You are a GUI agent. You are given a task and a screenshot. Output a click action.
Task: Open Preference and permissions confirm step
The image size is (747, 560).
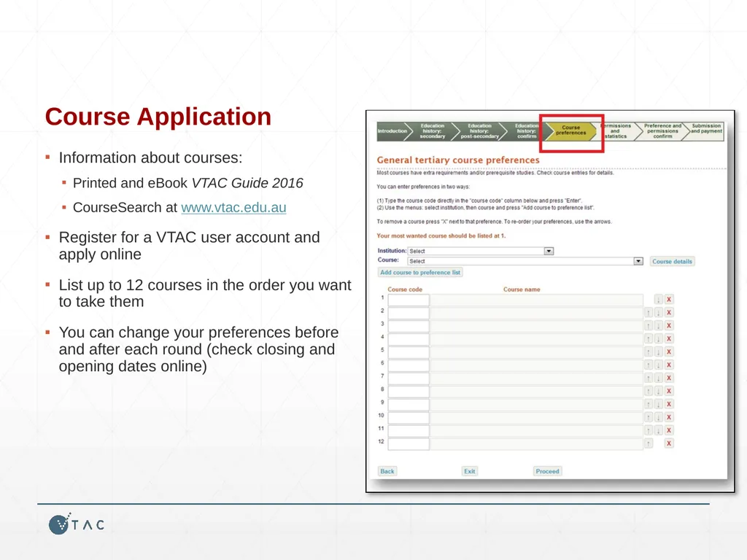[662, 131]
